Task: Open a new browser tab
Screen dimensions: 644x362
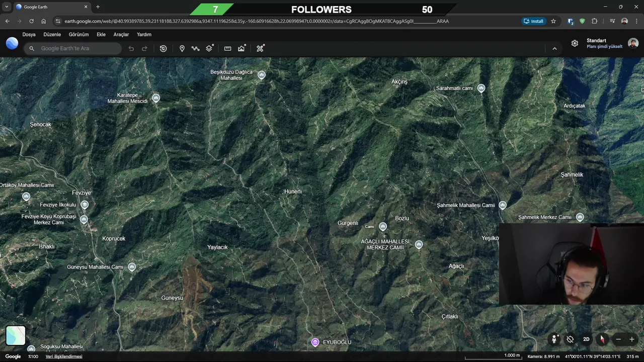Action: coord(98,7)
